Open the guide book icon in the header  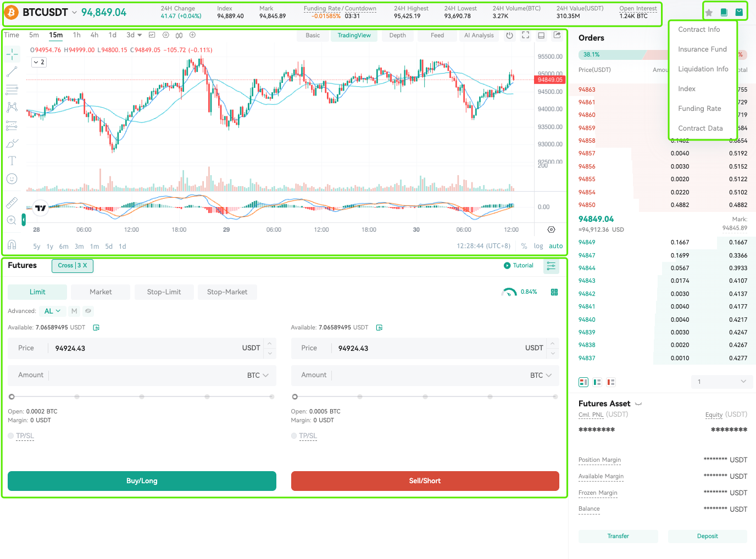point(724,13)
